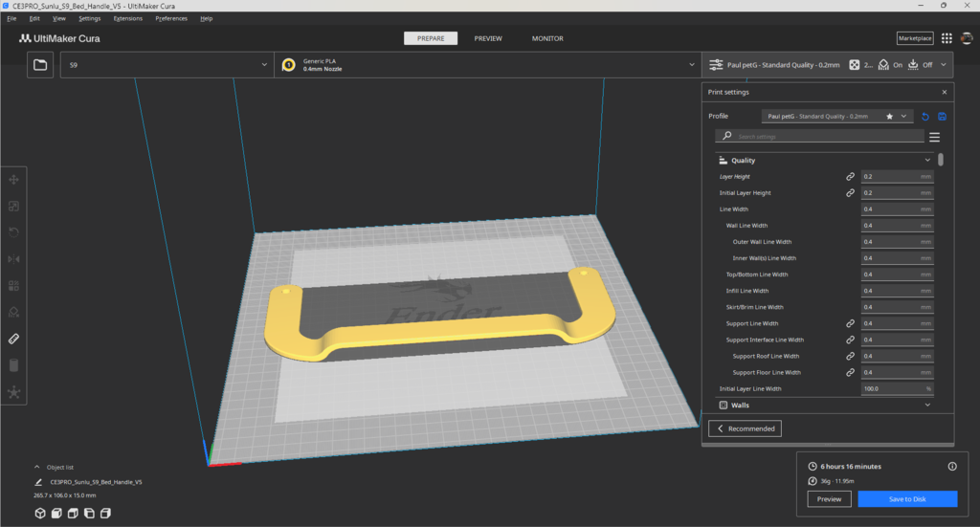Click link icon beside Support Roof Line Width

pyautogui.click(x=850, y=356)
